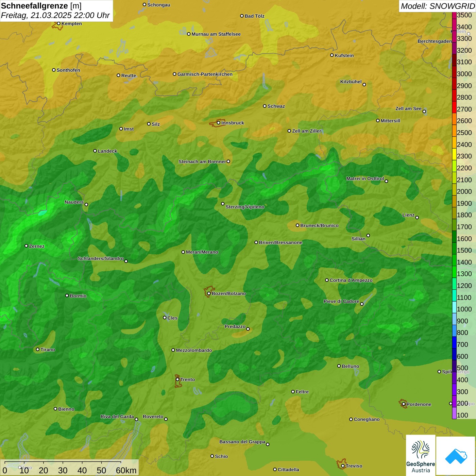The width and height of the screenshot is (476, 476).
Task: Click the Bassano del Grappa label
Action: 242,442
